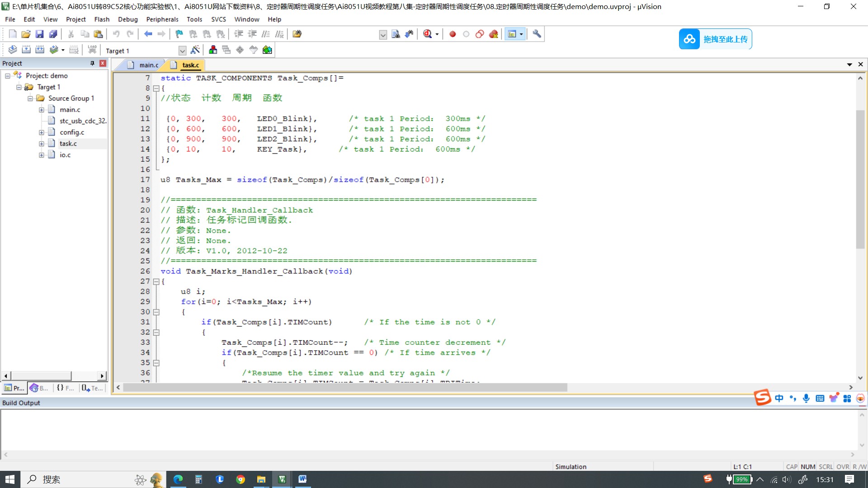Open the Flash menu
This screenshot has width=868, height=488.
pyautogui.click(x=102, y=19)
